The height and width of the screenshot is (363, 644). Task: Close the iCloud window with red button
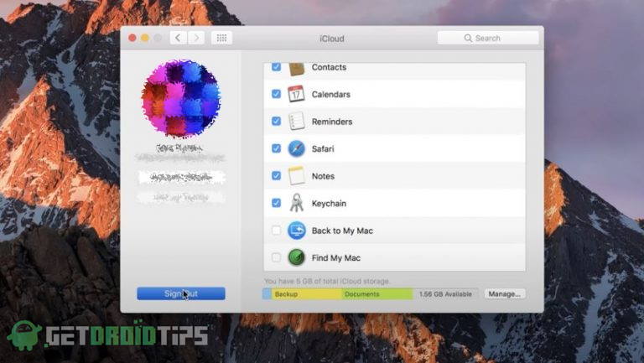pyautogui.click(x=132, y=39)
